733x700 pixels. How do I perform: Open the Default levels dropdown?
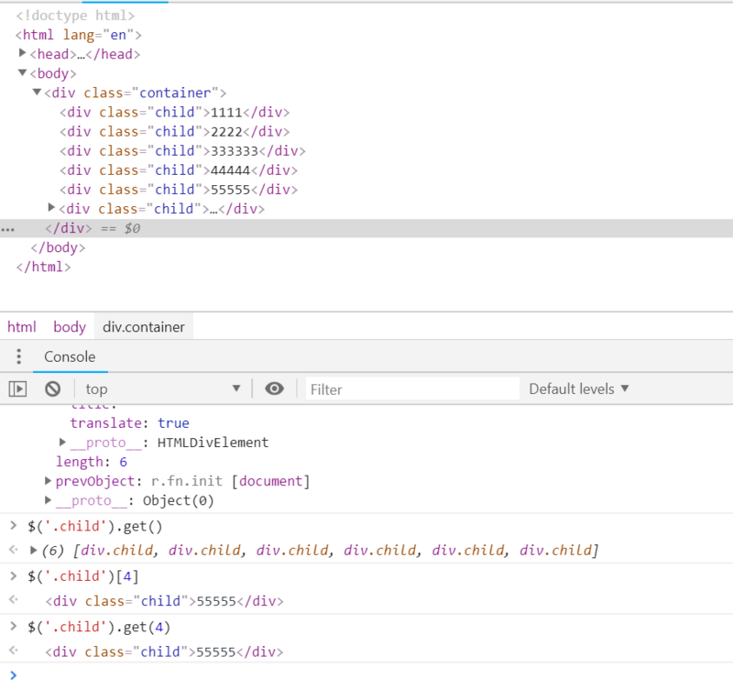tap(579, 388)
